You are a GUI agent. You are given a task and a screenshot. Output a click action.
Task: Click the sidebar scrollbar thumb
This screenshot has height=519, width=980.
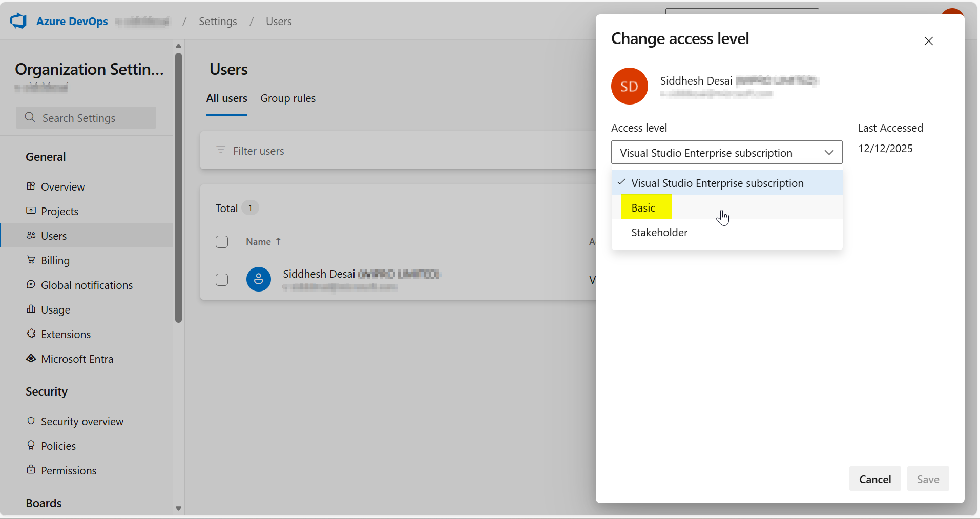tap(178, 187)
